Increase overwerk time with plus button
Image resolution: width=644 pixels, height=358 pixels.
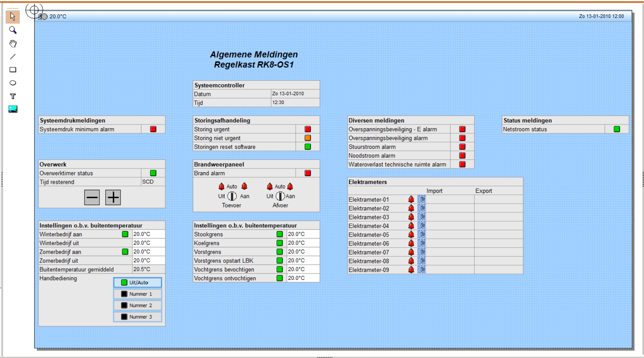tap(113, 197)
